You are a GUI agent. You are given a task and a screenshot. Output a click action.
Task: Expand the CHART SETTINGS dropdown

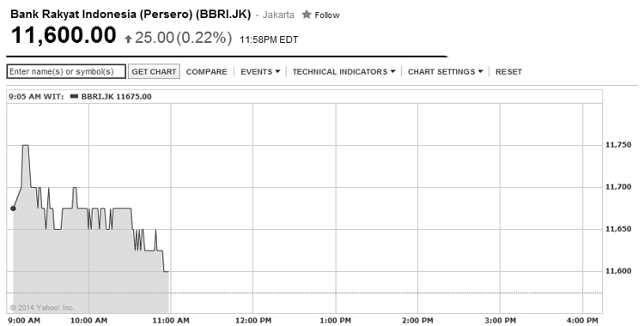[x=445, y=72]
